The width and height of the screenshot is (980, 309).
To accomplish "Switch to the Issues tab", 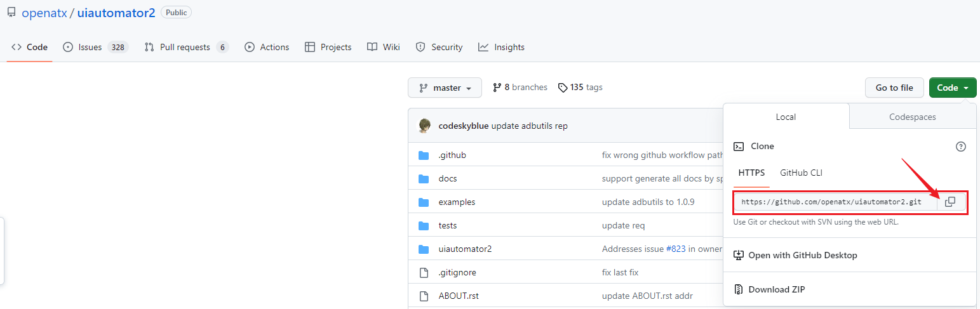I will point(96,47).
